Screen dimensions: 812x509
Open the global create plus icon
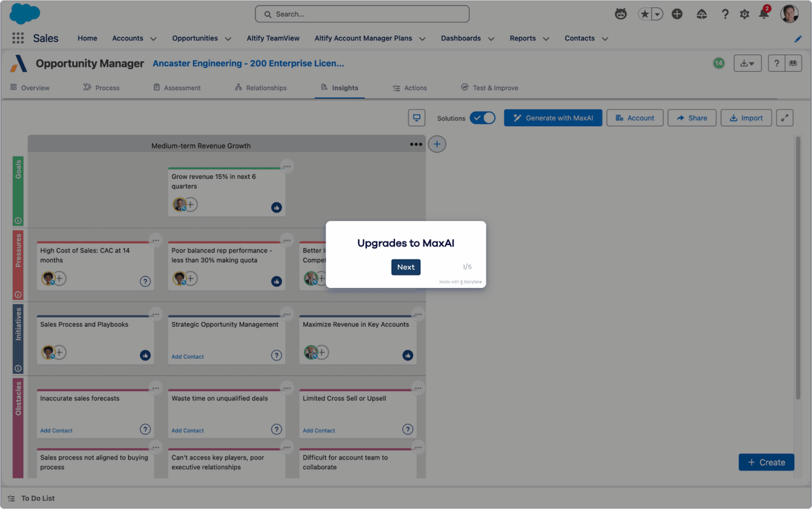click(677, 14)
